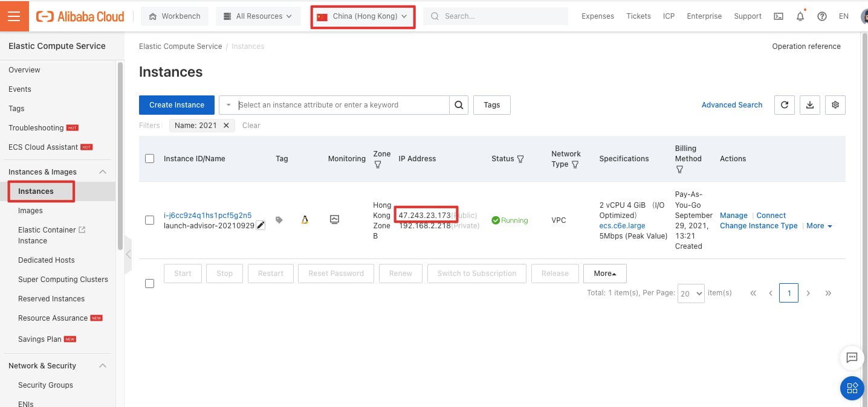Click in the top Search field

496,16
